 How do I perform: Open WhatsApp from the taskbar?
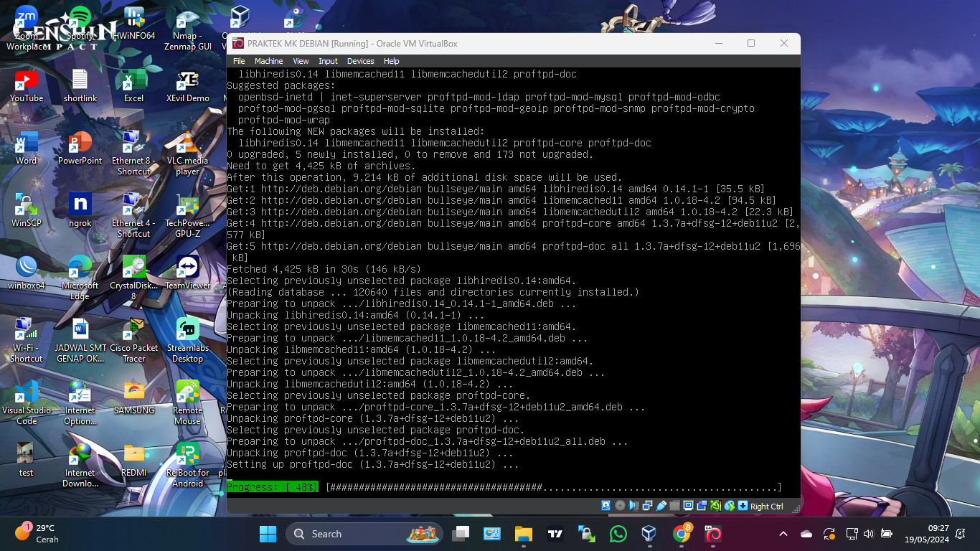[x=618, y=534]
